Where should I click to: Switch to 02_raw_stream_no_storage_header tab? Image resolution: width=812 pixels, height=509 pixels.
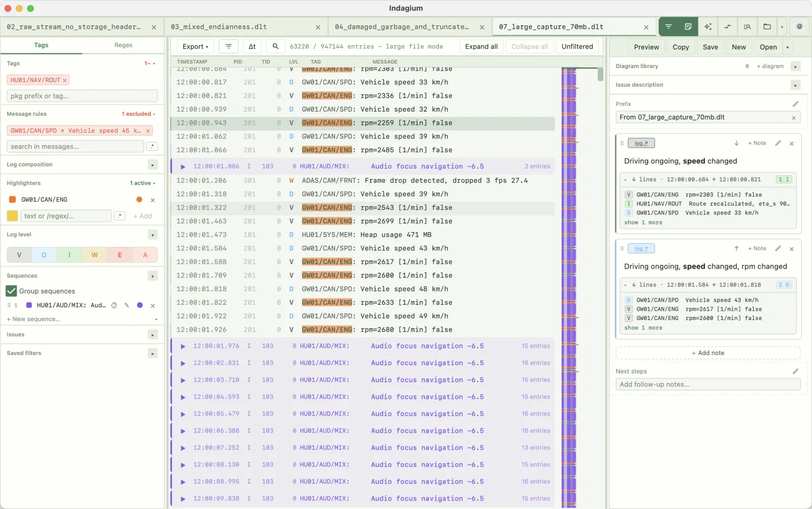[74, 27]
